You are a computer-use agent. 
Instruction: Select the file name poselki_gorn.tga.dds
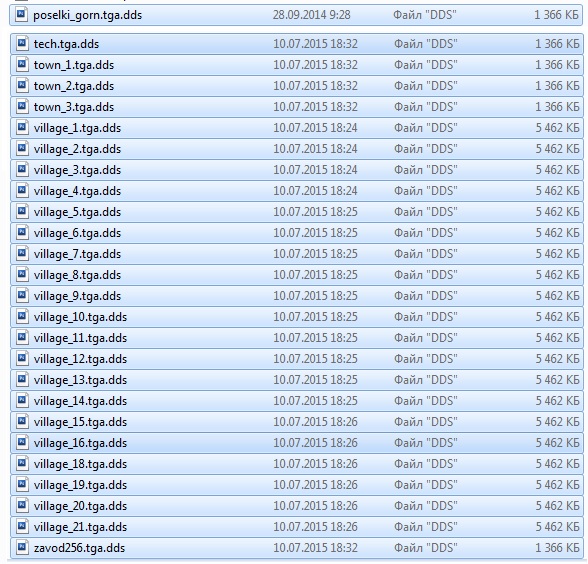pyautogui.click(x=87, y=15)
